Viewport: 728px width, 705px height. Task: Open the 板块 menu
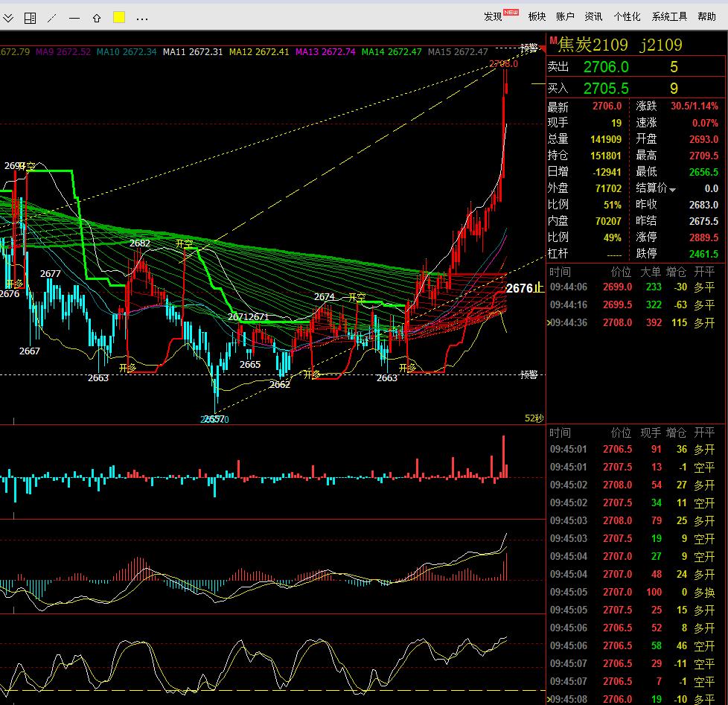pyautogui.click(x=537, y=16)
